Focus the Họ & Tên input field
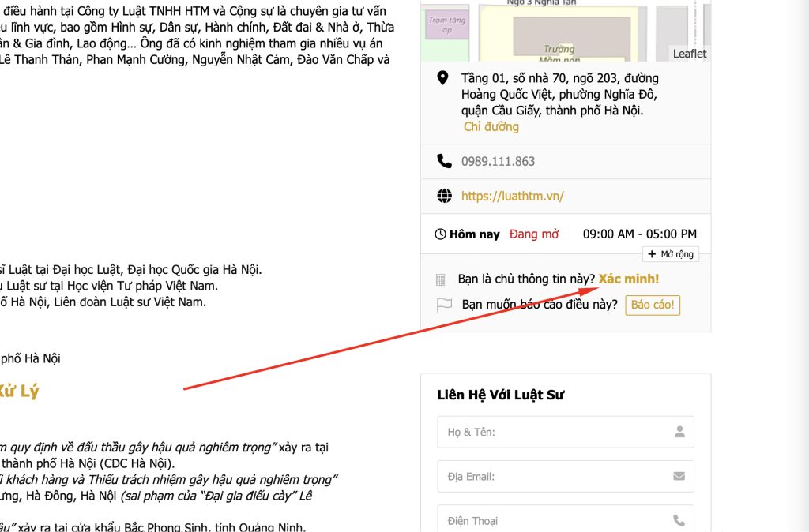This screenshot has height=532, width=809. (553, 432)
